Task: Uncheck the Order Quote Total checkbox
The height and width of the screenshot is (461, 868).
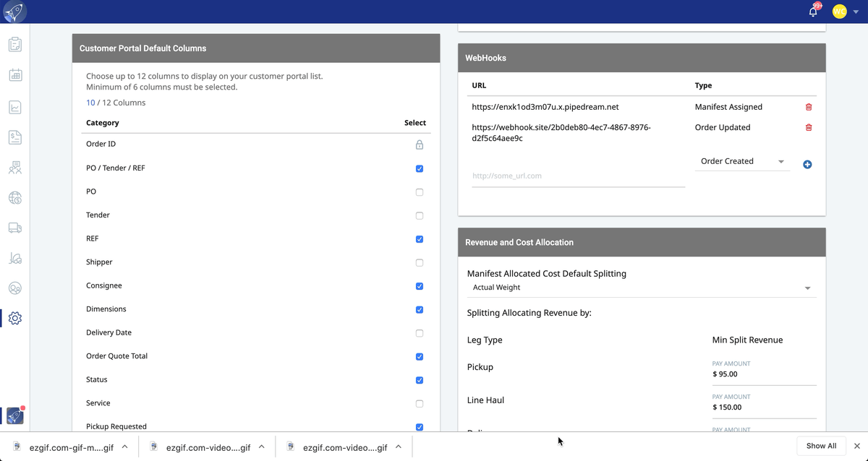Action: (420, 356)
